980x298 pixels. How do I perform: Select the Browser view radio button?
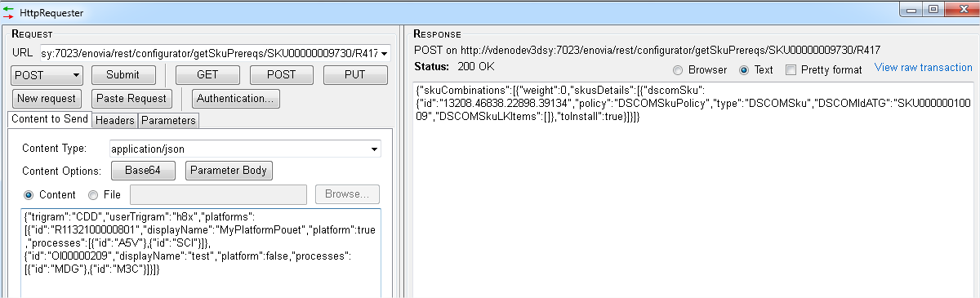[x=678, y=70]
